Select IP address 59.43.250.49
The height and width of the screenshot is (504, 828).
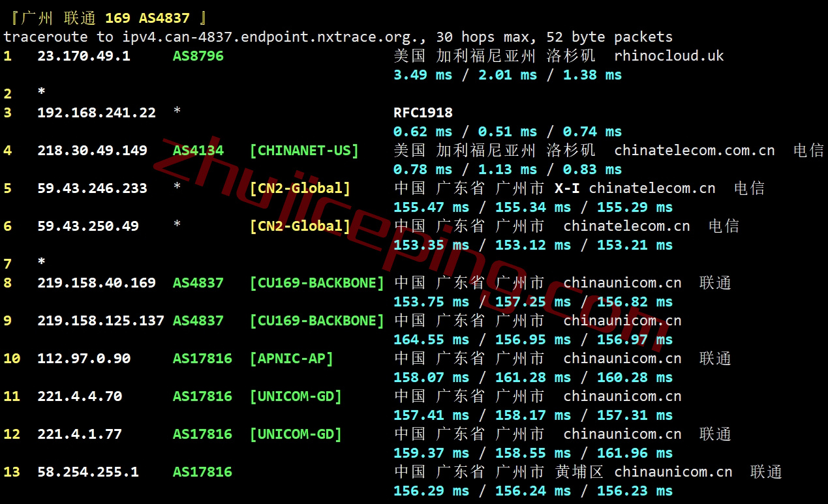(88, 226)
